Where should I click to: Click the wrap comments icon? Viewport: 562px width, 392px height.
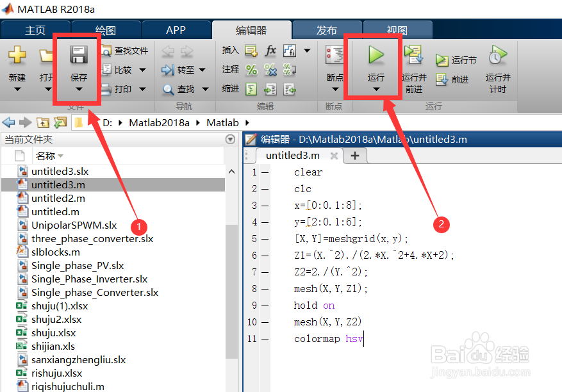[x=289, y=70]
